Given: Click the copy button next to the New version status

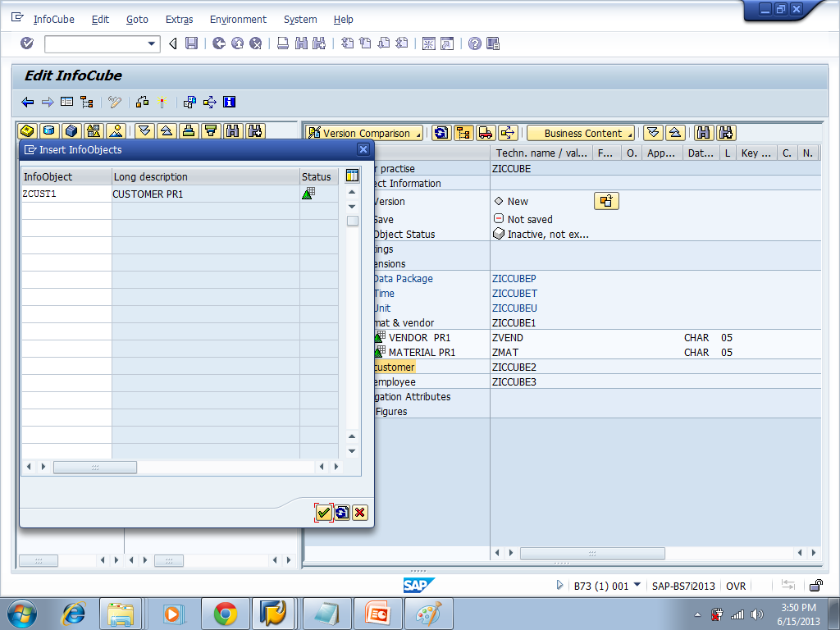Looking at the screenshot, I should (606, 200).
